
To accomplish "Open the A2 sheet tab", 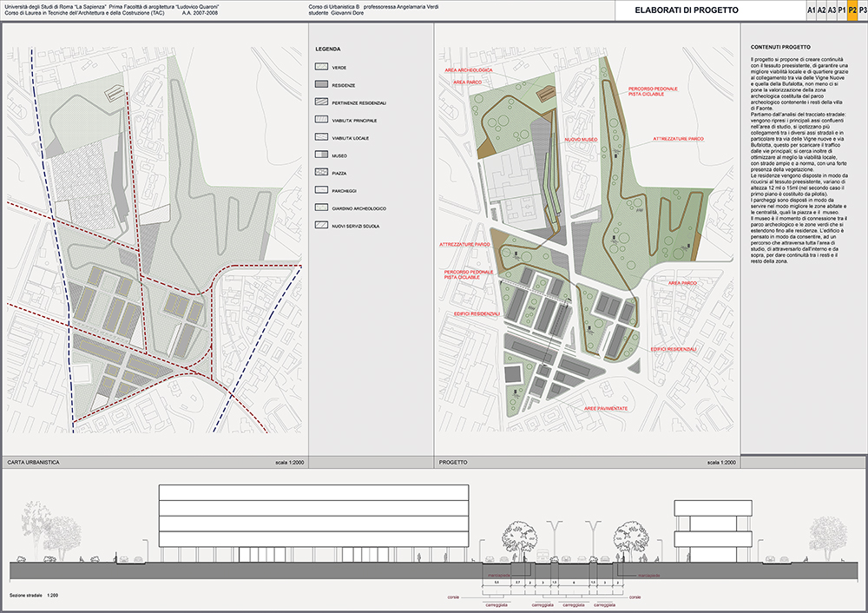I will click(x=821, y=10).
